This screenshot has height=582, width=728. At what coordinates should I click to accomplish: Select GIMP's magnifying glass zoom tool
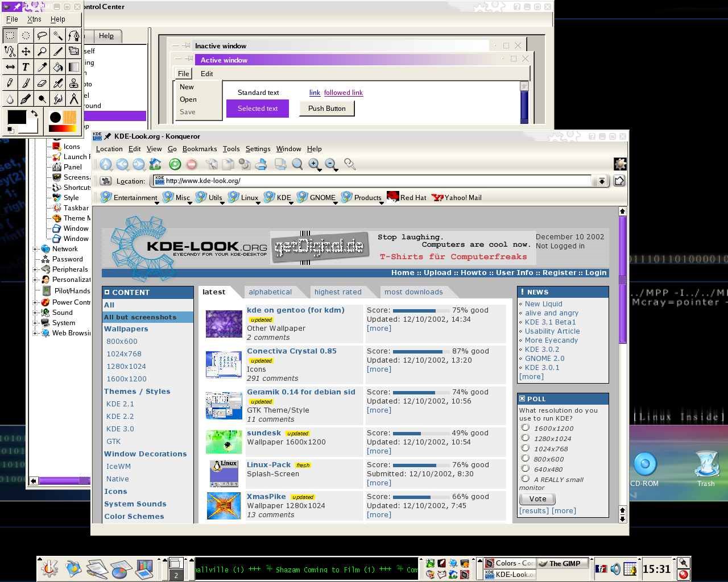[x=42, y=51]
